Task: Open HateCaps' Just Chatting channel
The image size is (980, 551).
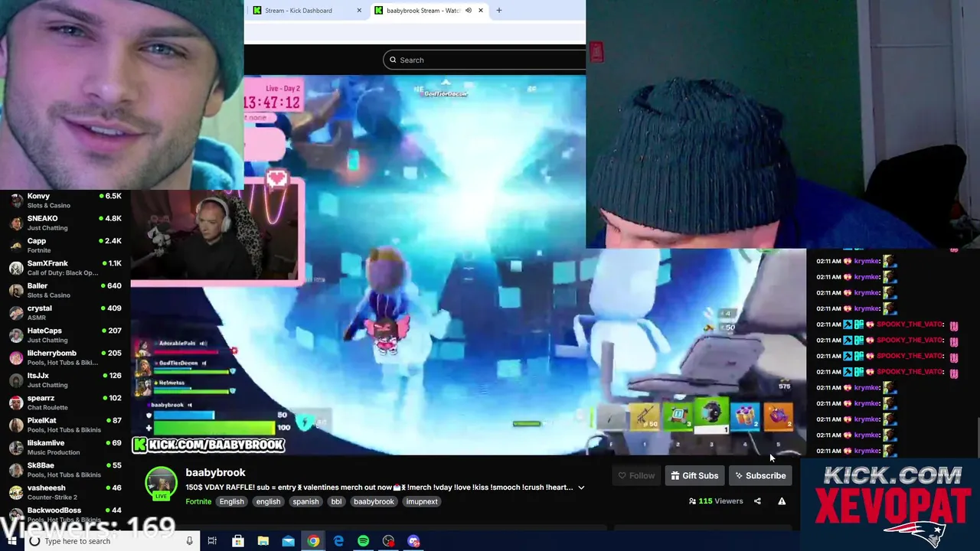Action: point(65,335)
